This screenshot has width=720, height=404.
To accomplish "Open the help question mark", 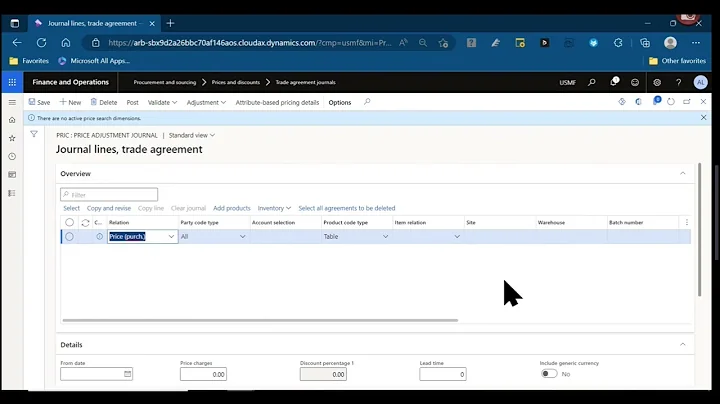I will [x=679, y=82].
